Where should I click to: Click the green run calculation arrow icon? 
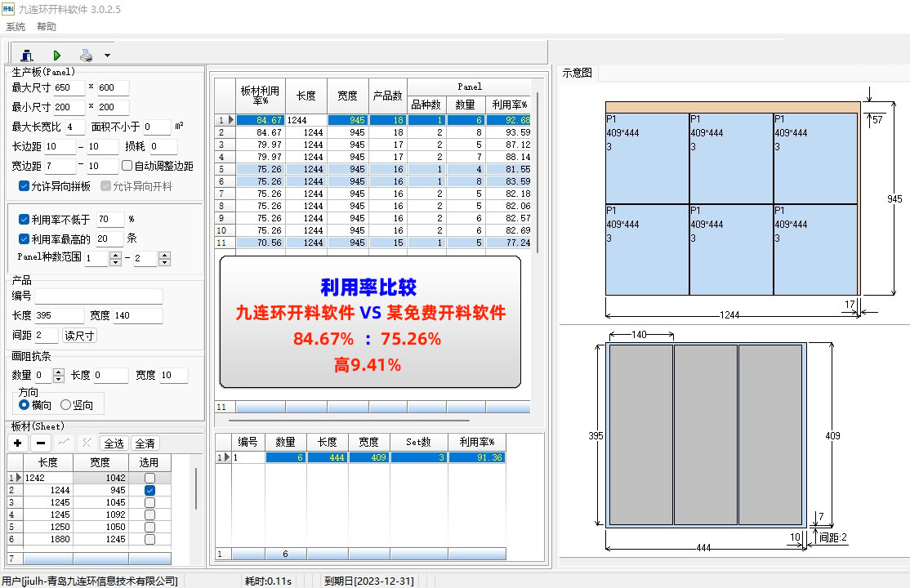(57, 56)
